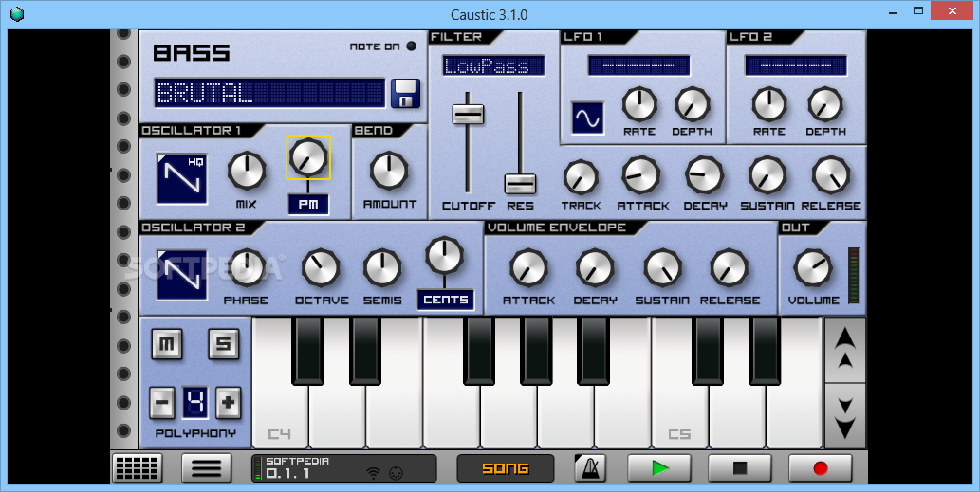Click the LFO 2 DEPTH knob

pyautogui.click(x=825, y=104)
